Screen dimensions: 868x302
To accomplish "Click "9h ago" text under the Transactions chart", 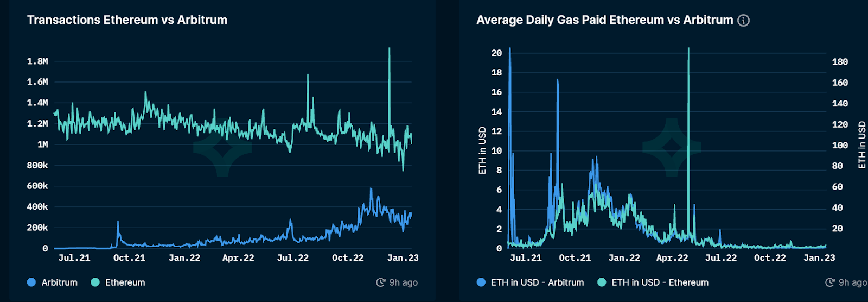I will click(x=403, y=282).
